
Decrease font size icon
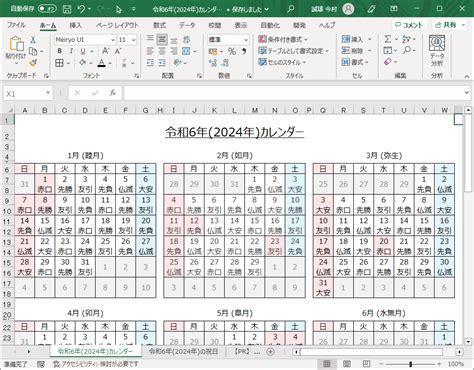[x=118, y=51]
